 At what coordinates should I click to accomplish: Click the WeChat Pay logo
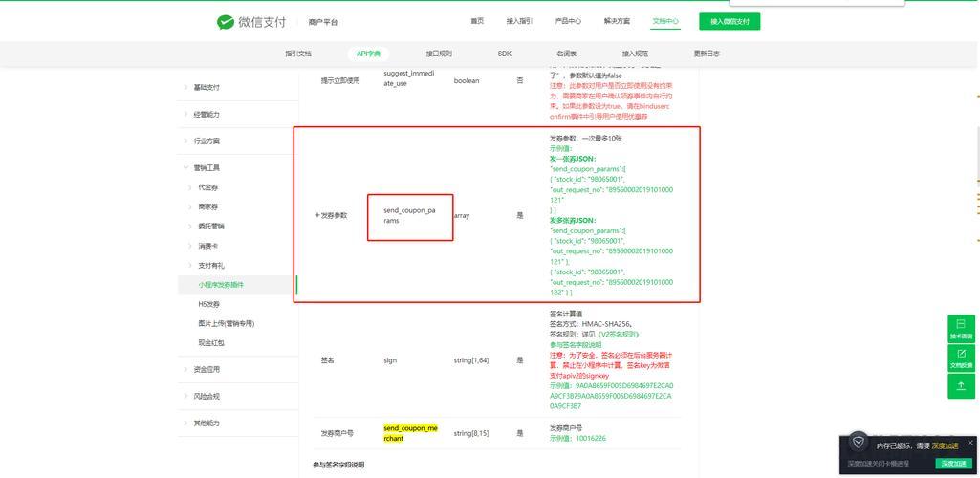point(251,22)
